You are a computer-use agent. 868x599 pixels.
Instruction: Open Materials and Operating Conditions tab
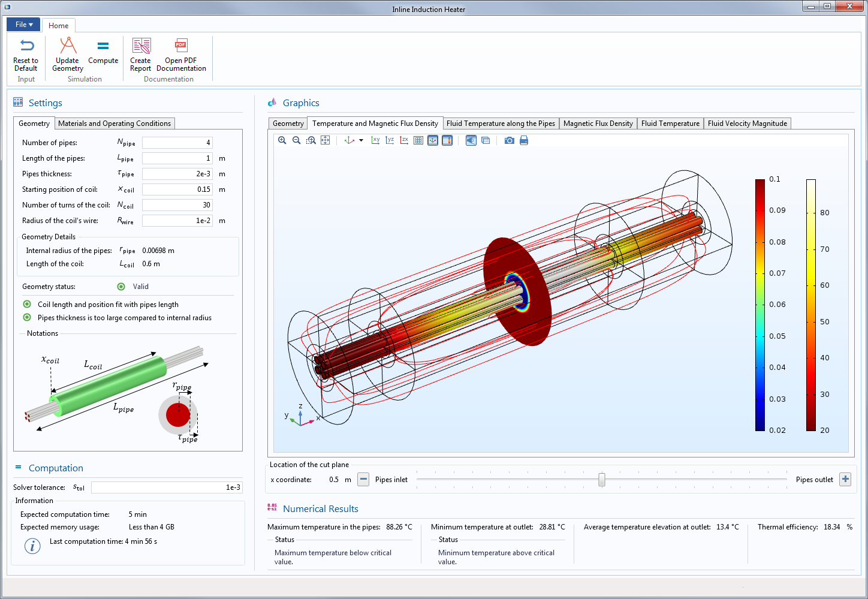point(114,124)
